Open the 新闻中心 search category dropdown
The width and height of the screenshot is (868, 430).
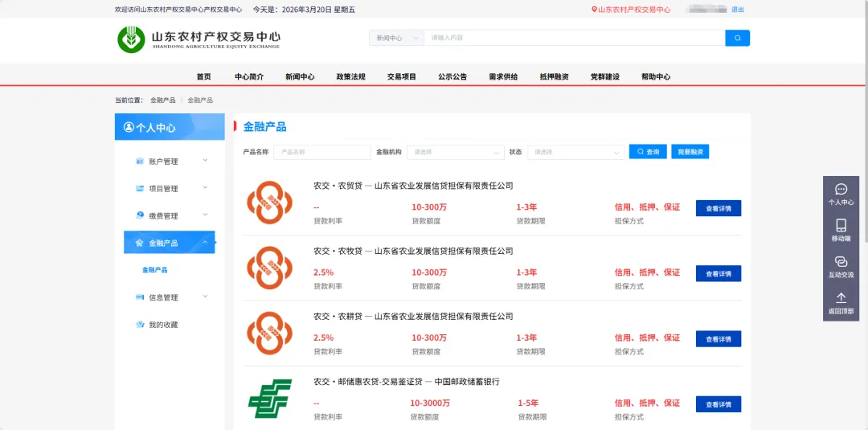(396, 39)
